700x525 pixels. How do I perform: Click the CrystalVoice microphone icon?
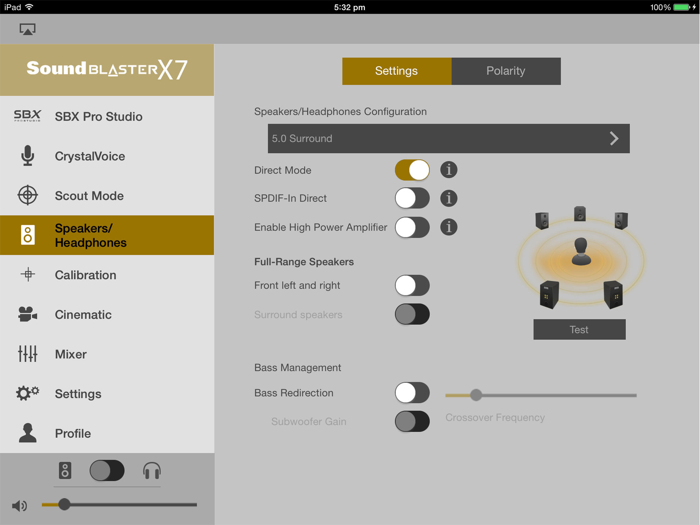click(28, 156)
